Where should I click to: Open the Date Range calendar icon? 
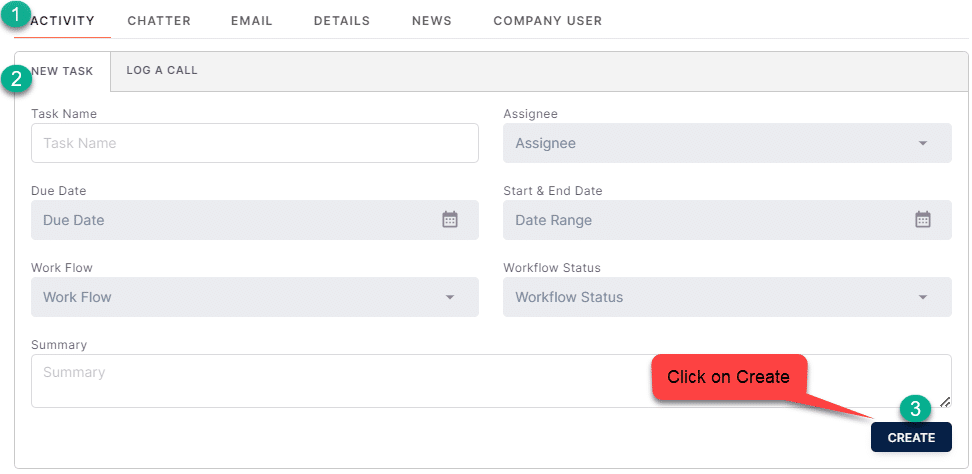point(922,219)
